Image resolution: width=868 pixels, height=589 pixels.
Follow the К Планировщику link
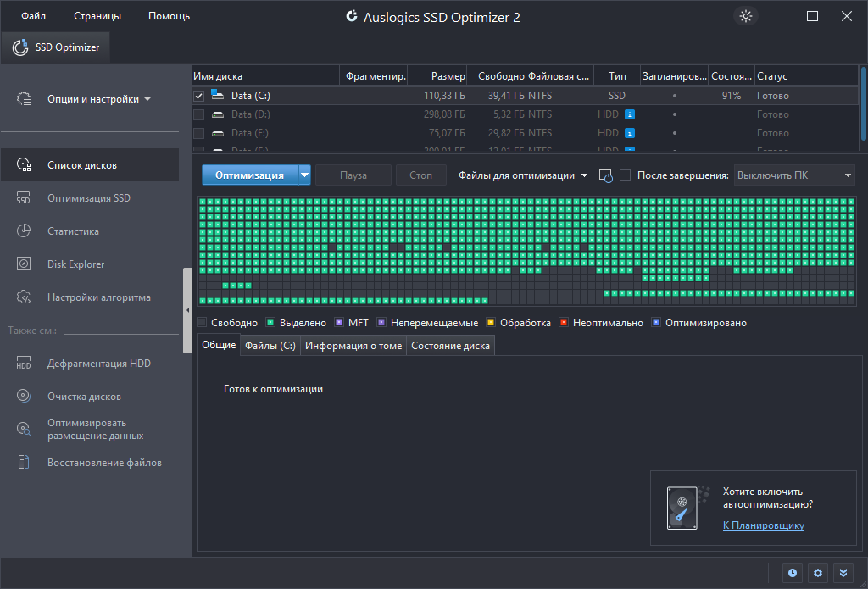tap(764, 525)
